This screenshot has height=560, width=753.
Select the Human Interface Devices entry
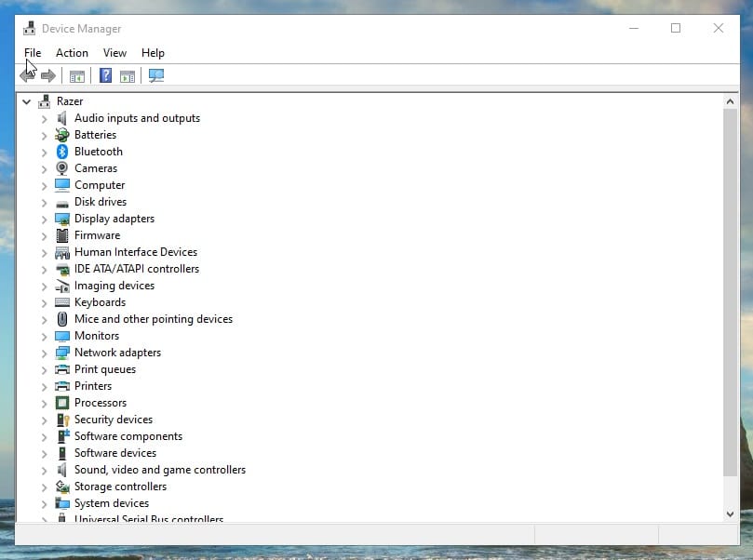(135, 252)
